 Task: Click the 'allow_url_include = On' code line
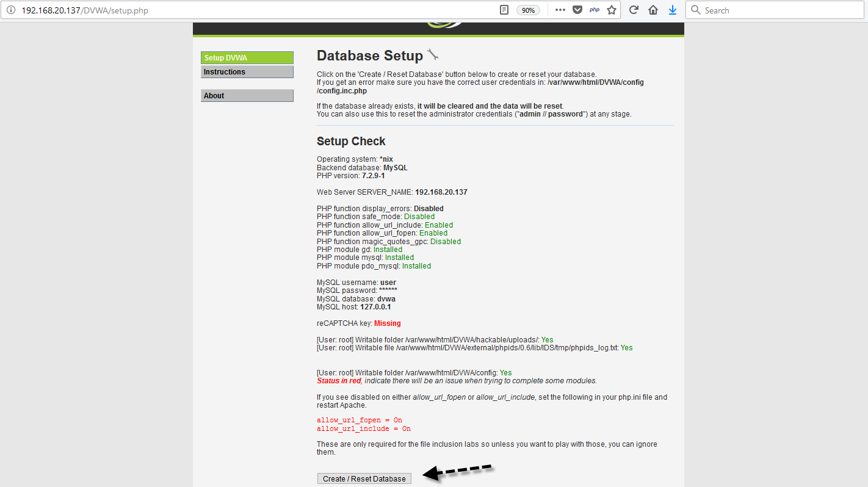364,429
